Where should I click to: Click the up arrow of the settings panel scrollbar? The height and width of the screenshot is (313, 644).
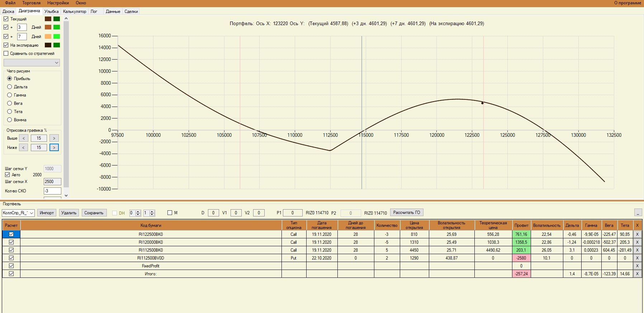[66, 19]
